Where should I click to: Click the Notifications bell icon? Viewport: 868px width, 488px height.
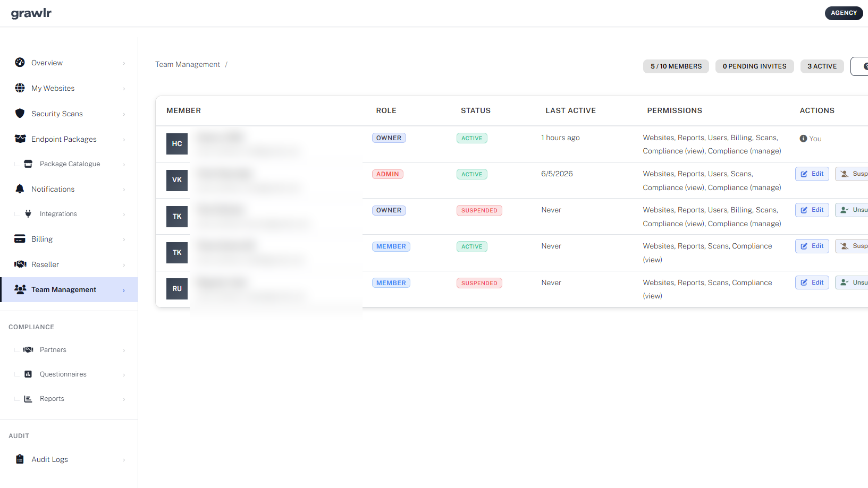[20, 189]
